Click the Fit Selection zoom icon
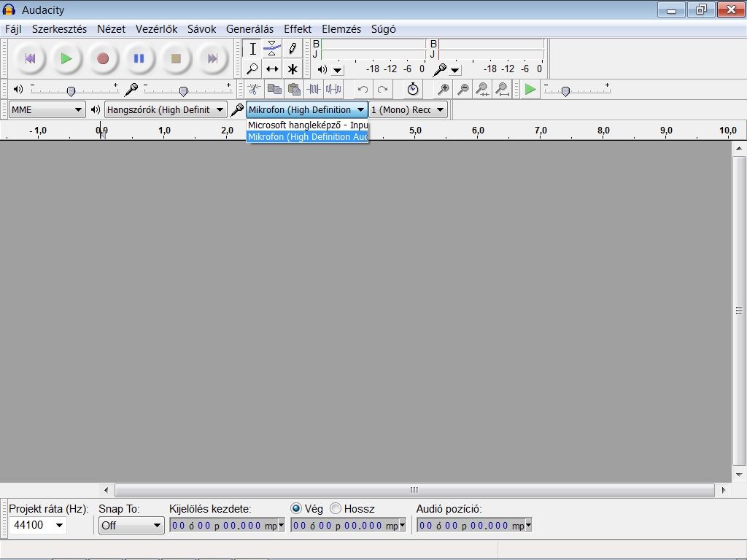 click(483, 89)
